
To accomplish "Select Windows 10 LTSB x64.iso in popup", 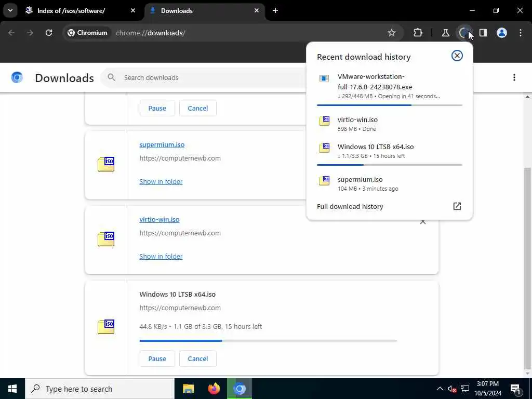I will 390,153.
